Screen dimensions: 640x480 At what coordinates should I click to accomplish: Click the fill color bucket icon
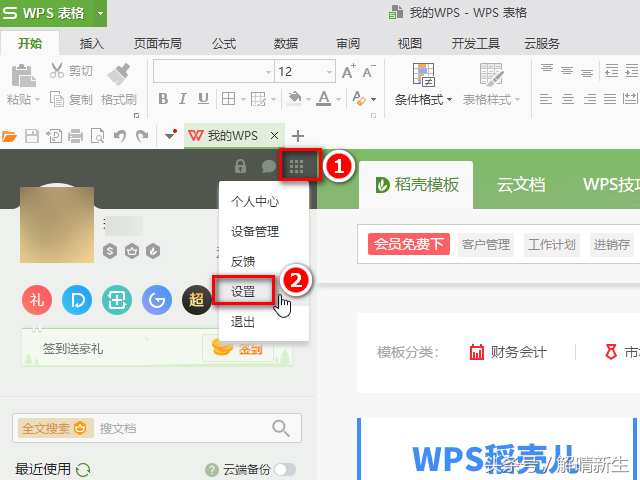click(294, 99)
